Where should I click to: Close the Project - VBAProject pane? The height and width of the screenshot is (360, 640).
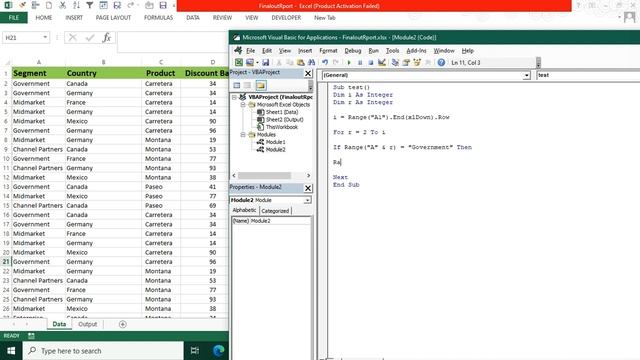point(308,73)
